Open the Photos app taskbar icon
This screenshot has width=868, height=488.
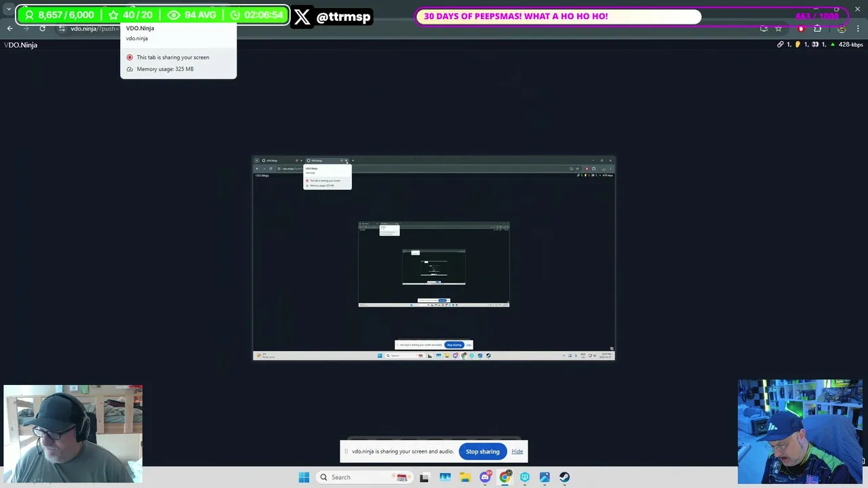pyautogui.click(x=545, y=477)
